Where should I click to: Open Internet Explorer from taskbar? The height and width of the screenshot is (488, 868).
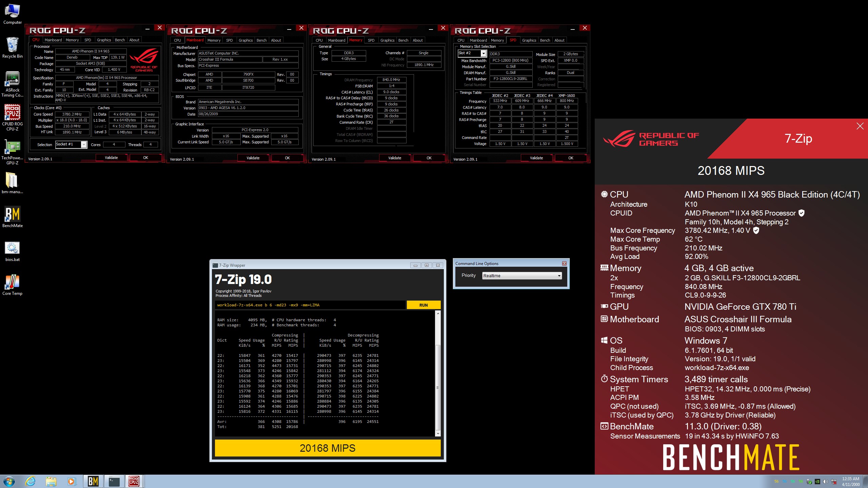[31, 481]
